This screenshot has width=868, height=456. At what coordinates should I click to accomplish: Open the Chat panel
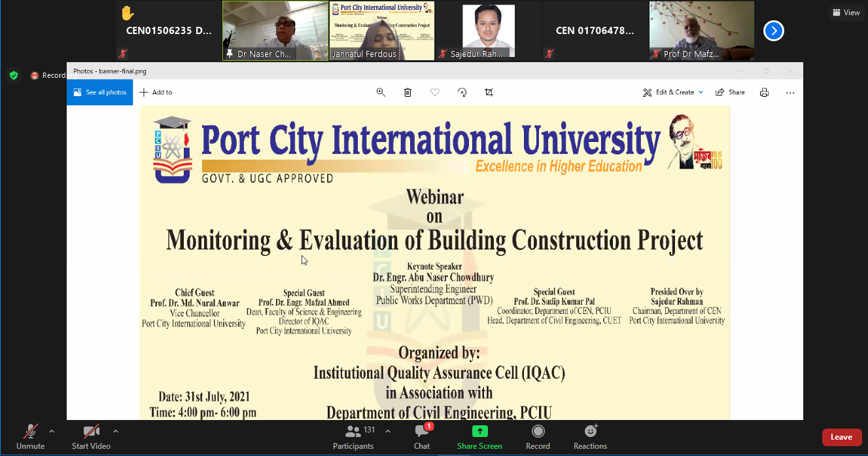(422, 437)
